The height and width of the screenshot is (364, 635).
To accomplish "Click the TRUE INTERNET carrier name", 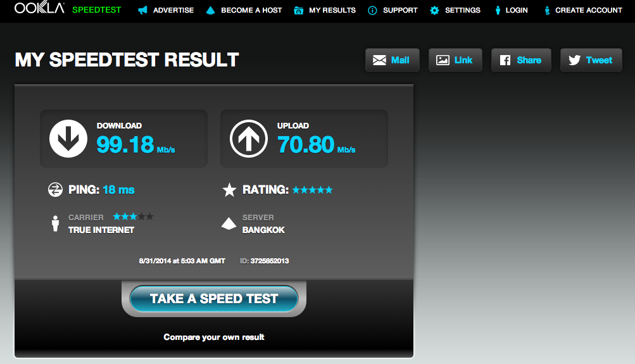I will (x=101, y=230).
